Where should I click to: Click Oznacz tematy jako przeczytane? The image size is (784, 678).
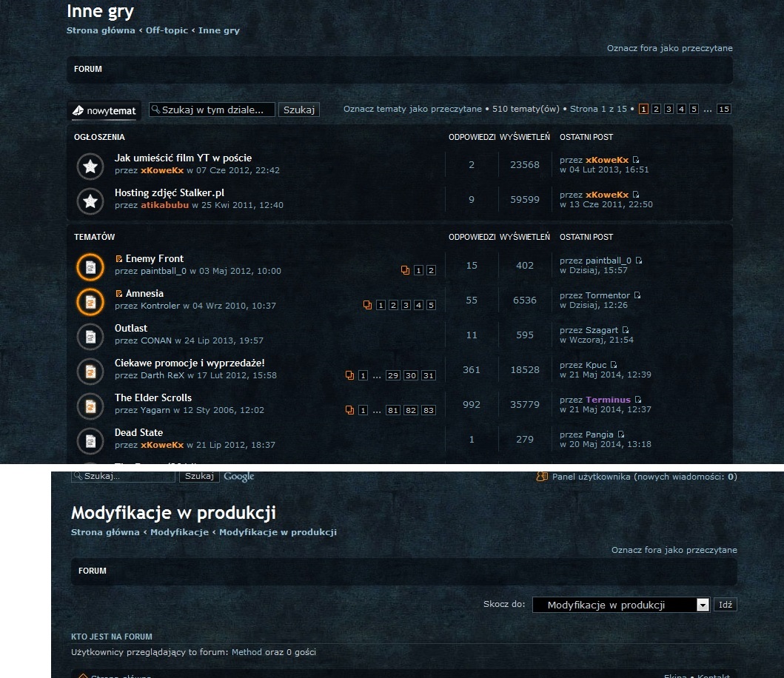(412, 109)
